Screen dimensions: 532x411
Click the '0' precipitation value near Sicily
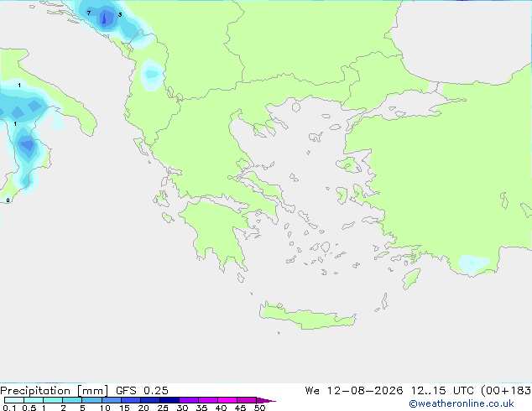coord(8,200)
